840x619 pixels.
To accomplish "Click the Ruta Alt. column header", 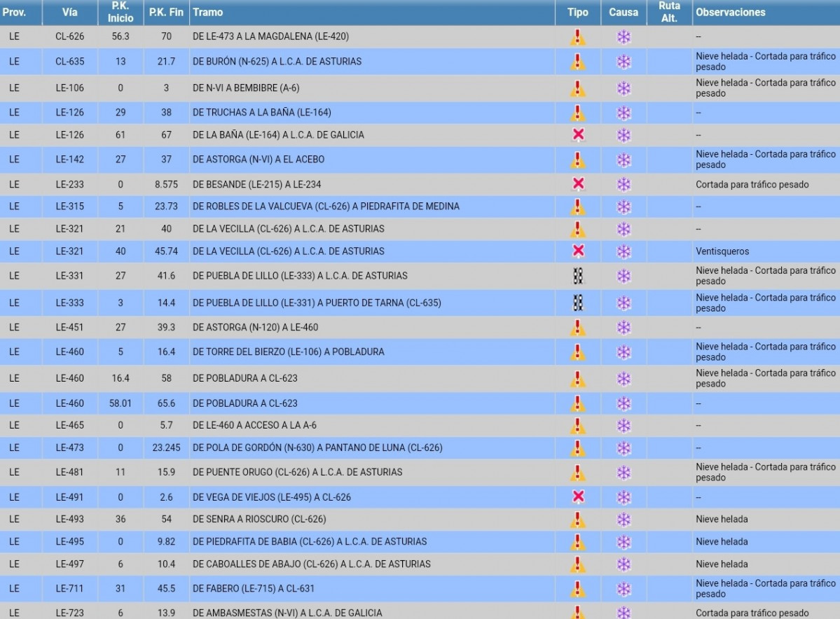I will click(670, 13).
